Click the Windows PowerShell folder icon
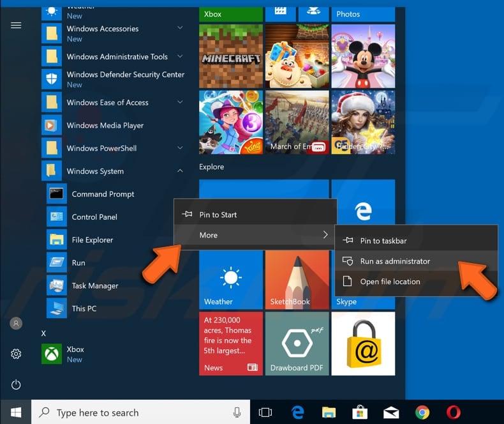 52,148
